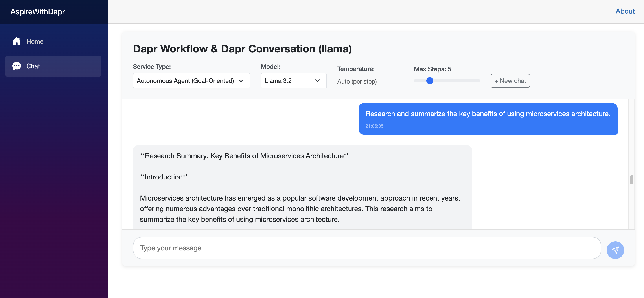Navigate to Home in sidebar

(x=35, y=41)
